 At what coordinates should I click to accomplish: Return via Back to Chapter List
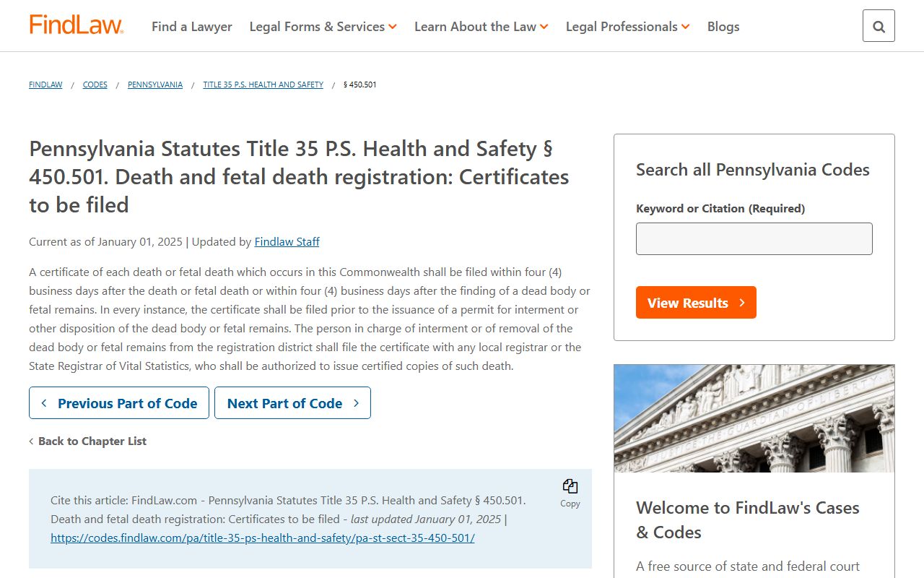coord(88,441)
